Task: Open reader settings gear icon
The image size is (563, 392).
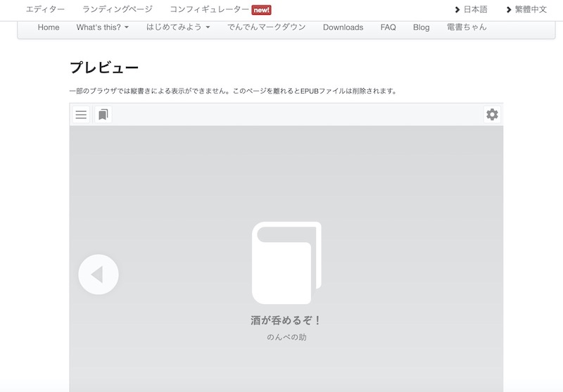Action: (x=492, y=115)
